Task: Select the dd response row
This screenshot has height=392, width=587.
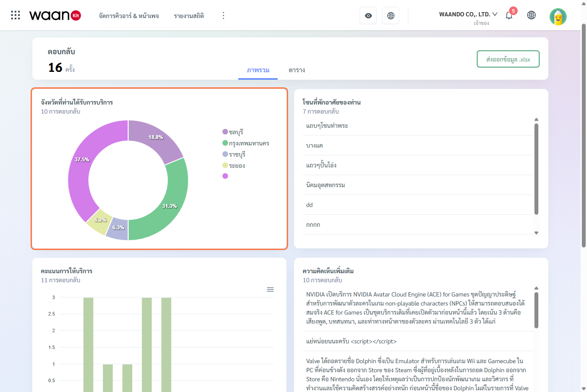Action: (x=419, y=205)
